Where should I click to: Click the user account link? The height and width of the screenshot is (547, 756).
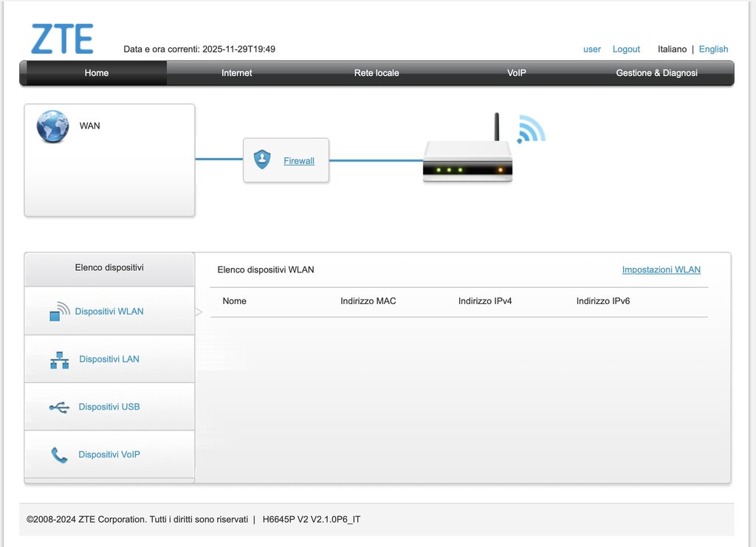tap(592, 49)
